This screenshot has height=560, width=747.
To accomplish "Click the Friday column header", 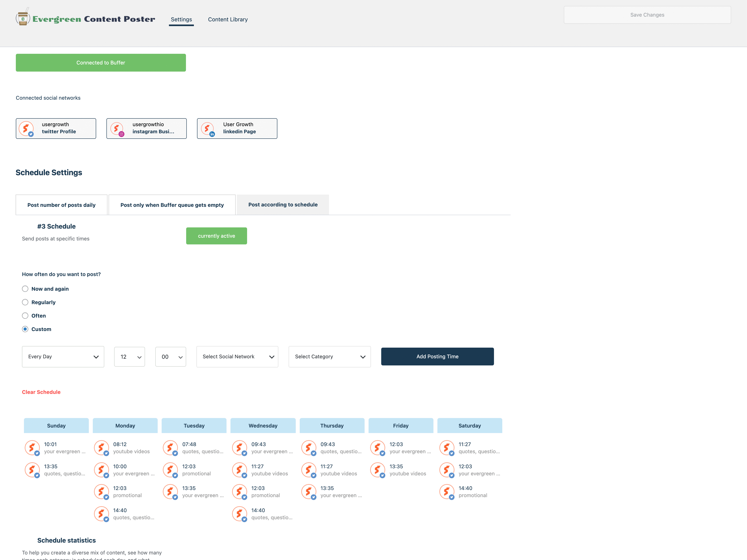I will (x=401, y=426).
